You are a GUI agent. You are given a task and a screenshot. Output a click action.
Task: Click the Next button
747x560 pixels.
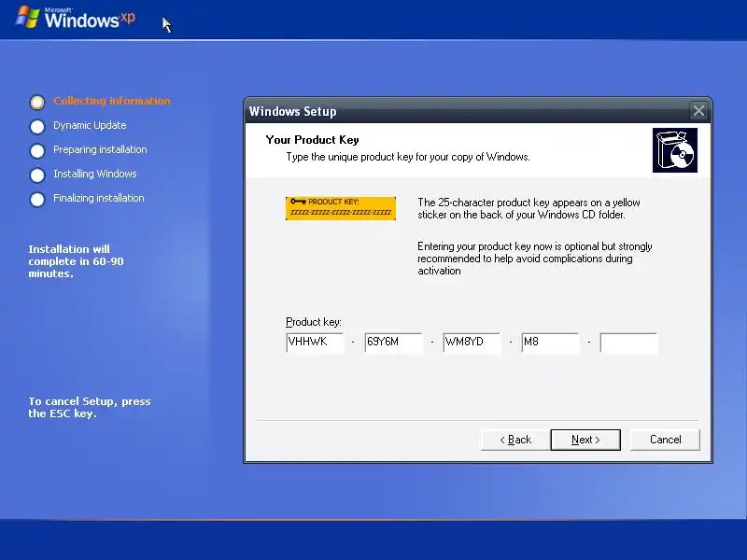coord(585,440)
